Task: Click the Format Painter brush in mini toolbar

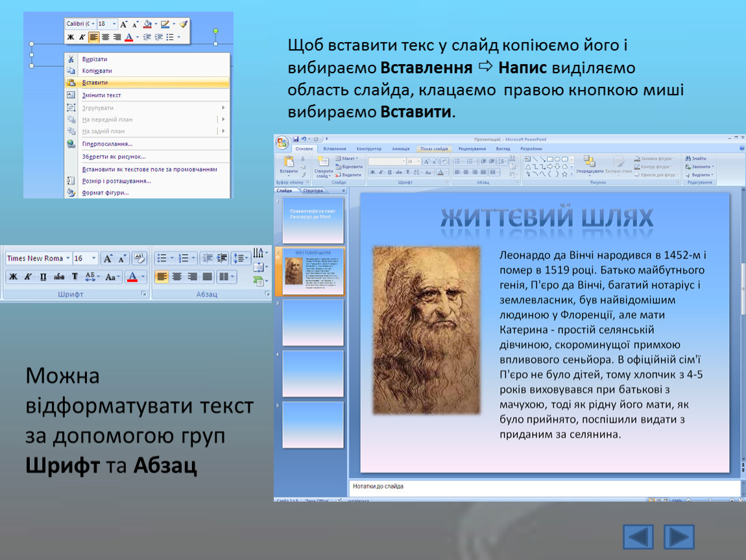Action: click(x=184, y=24)
